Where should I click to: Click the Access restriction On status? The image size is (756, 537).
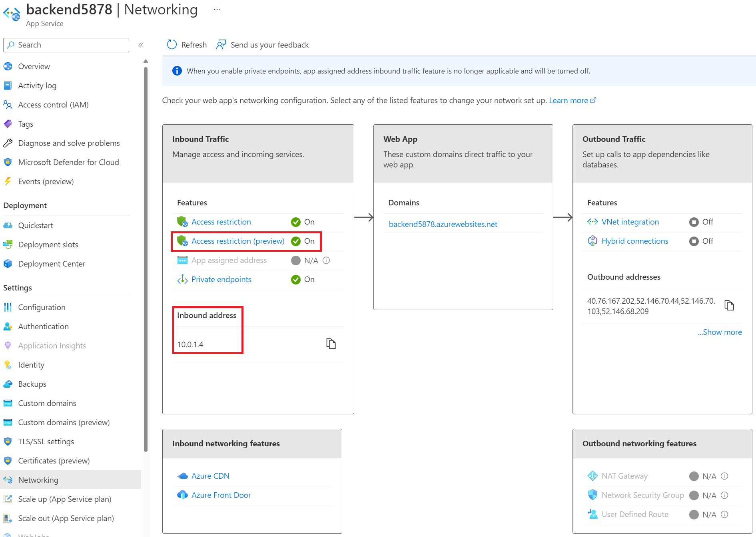(303, 222)
